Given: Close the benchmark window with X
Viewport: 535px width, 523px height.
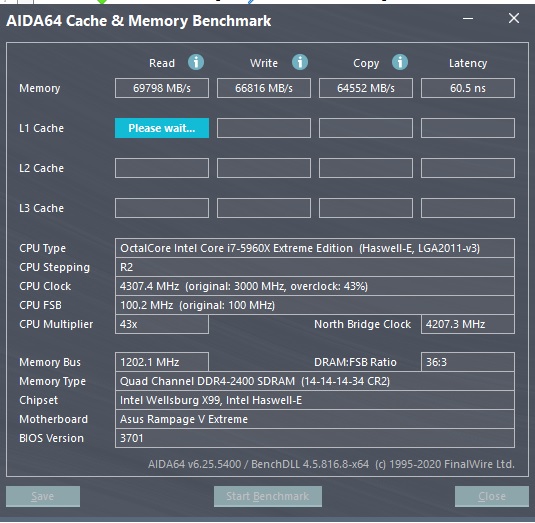Looking at the screenshot, I should coord(514,18).
